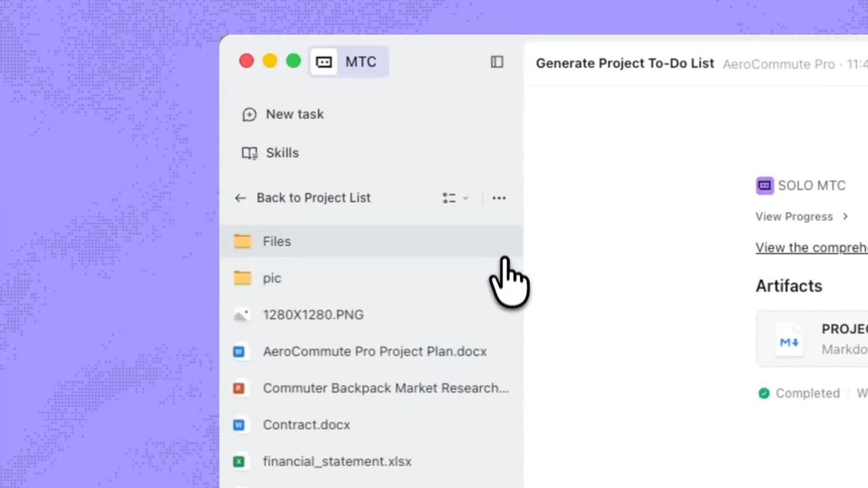Click the Skills book icon

(x=250, y=153)
